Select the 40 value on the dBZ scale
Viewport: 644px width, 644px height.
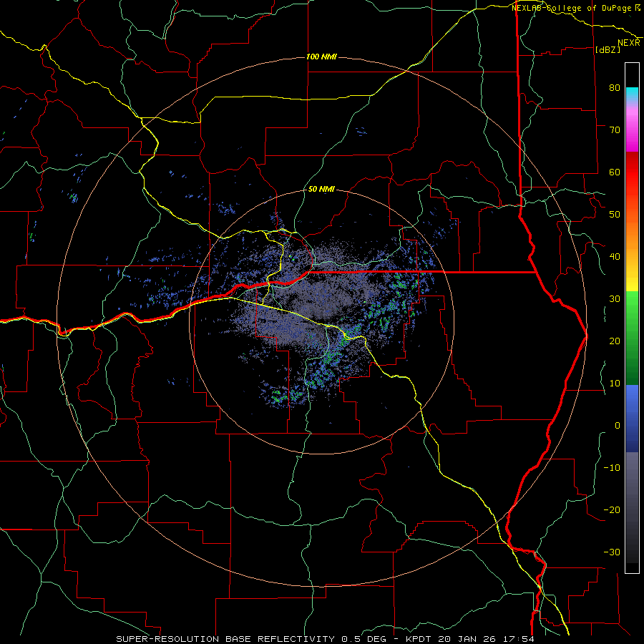(x=615, y=257)
